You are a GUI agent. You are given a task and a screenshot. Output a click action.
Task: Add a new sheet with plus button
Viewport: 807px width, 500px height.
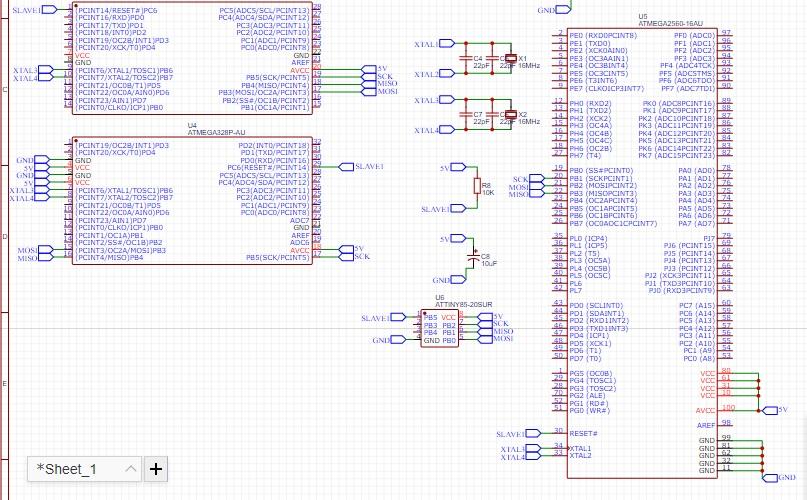155,469
